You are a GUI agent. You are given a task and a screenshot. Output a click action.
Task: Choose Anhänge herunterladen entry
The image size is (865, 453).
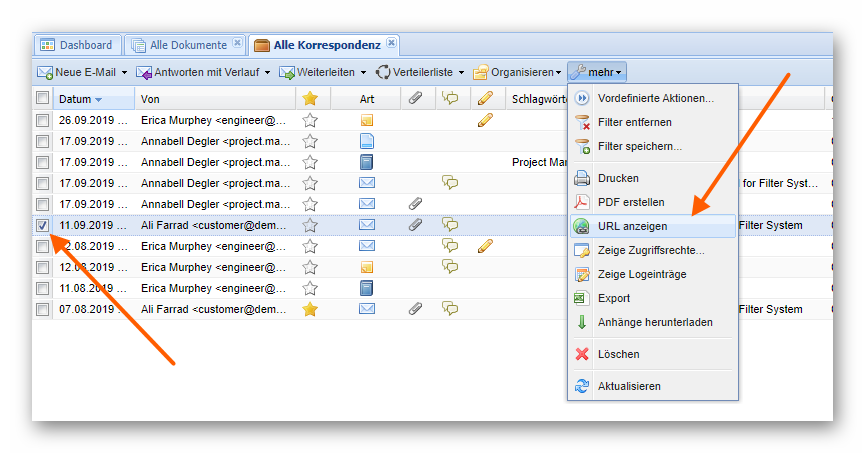click(x=655, y=322)
